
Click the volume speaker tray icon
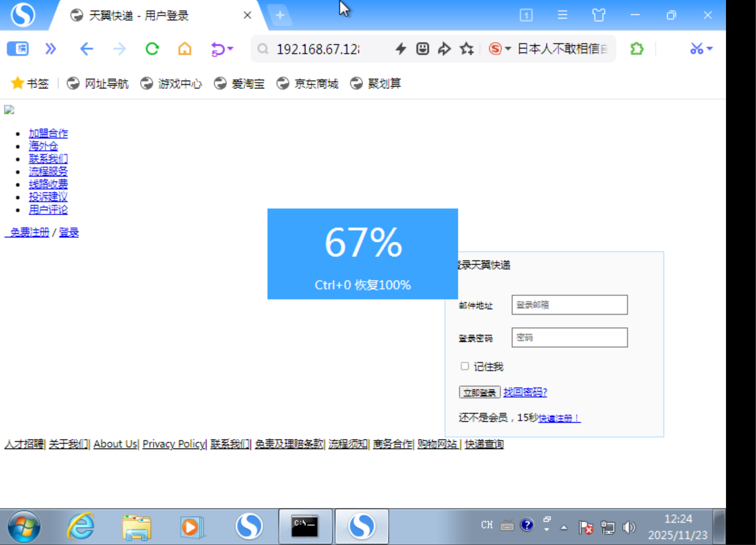pyautogui.click(x=629, y=527)
